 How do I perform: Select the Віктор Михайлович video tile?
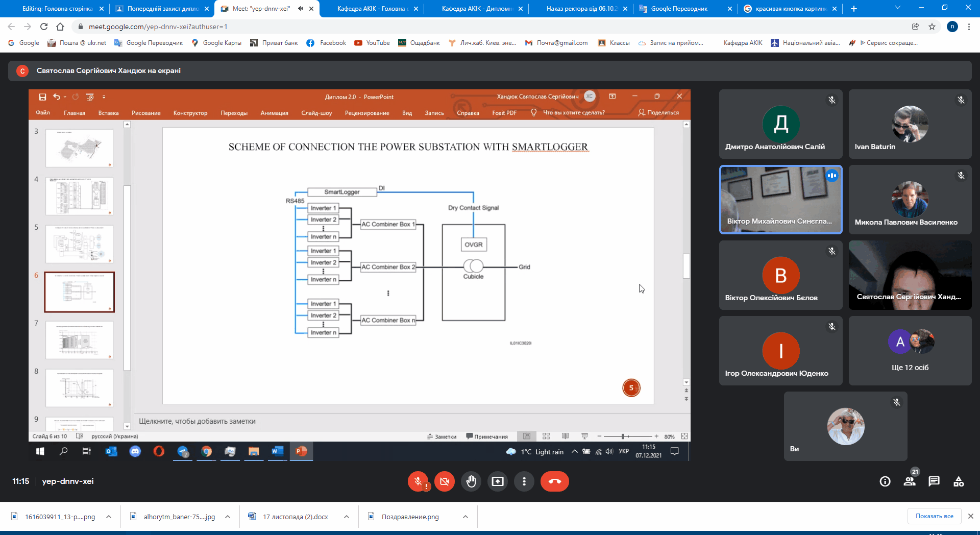coord(780,200)
